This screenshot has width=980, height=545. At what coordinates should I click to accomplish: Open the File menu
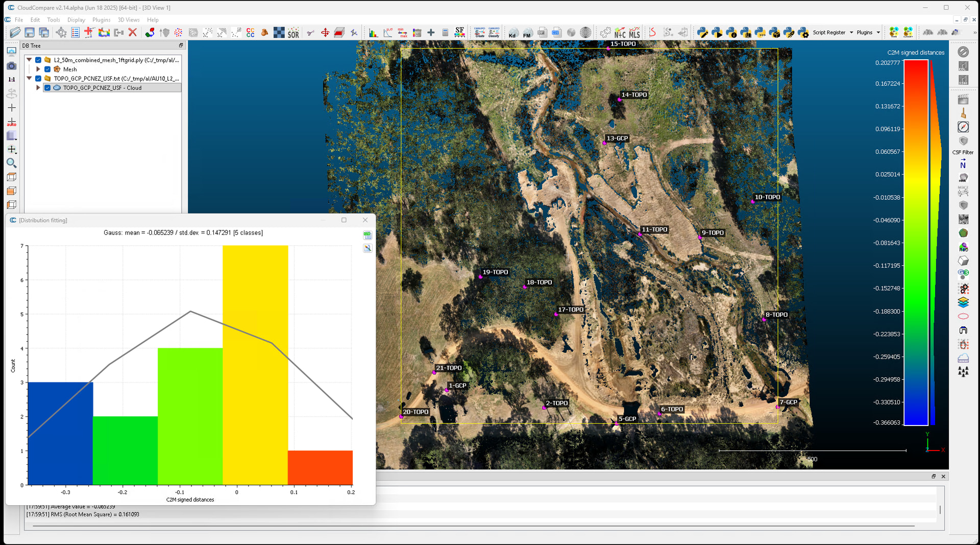pyautogui.click(x=19, y=20)
